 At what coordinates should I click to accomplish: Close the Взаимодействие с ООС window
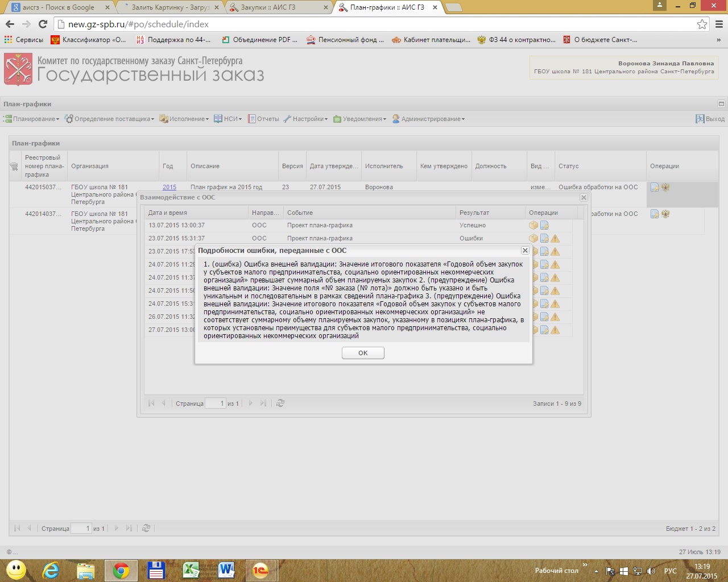584,197
